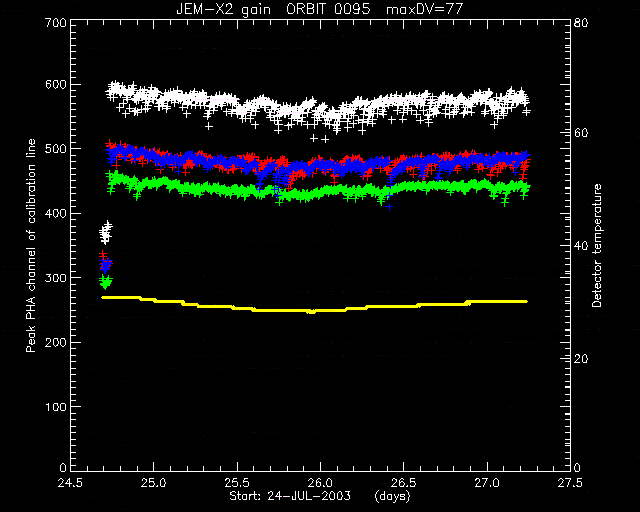
Task: Click the 20 tick label on right axis
Action: [x=581, y=359]
